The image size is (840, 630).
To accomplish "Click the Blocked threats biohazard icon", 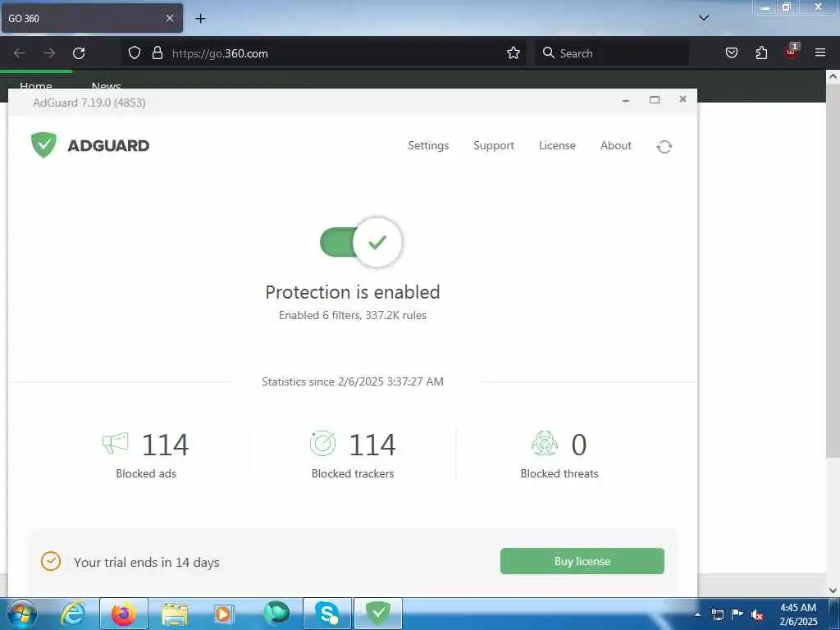I will [x=545, y=444].
